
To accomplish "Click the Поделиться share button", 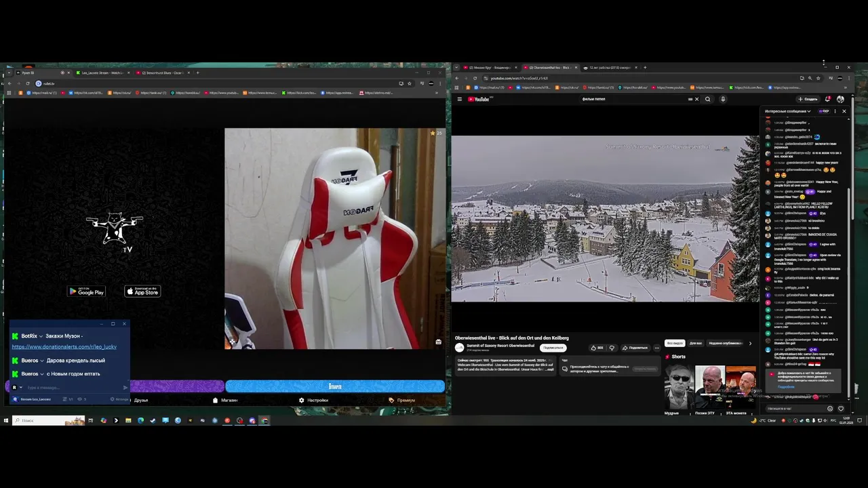I will click(x=635, y=348).
